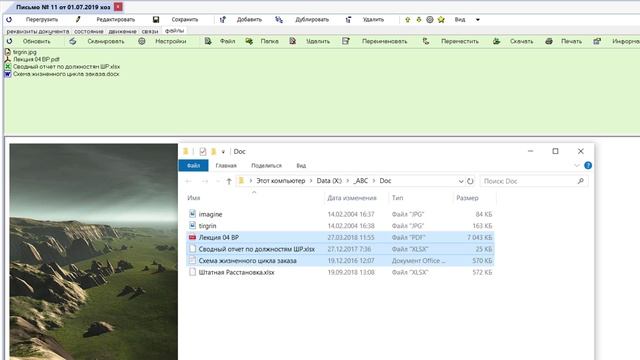Click the Обновить refresh icon in files toolbar
Image resolution: width=640 pixels, height=360 pixels.
[x=9, y=41]
